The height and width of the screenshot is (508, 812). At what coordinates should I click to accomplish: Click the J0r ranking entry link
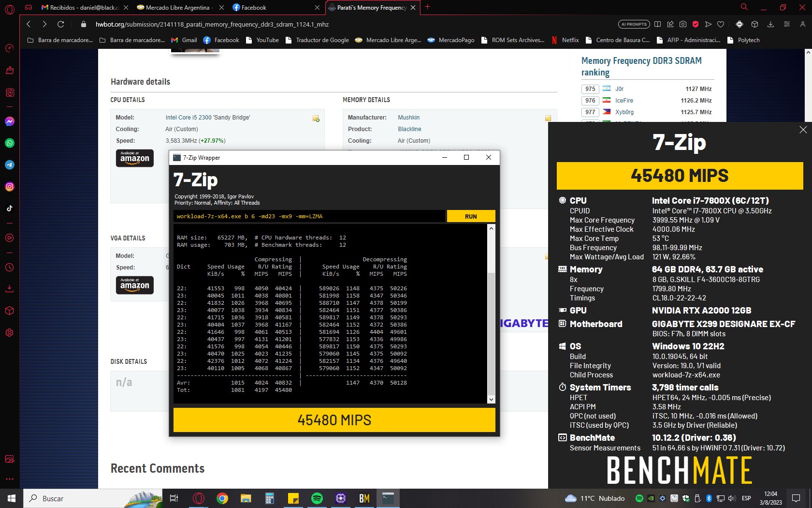click(619, 89)
